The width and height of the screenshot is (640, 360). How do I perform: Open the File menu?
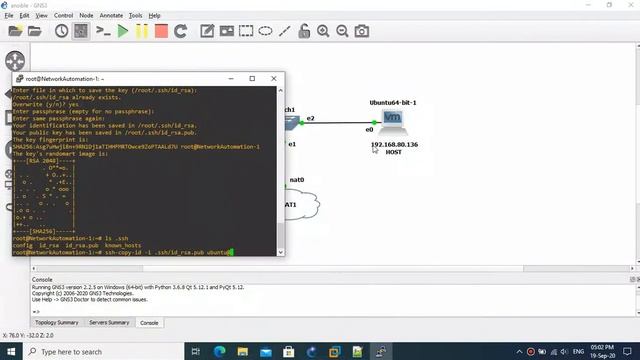pyautogui.click(x=9, y=16)
